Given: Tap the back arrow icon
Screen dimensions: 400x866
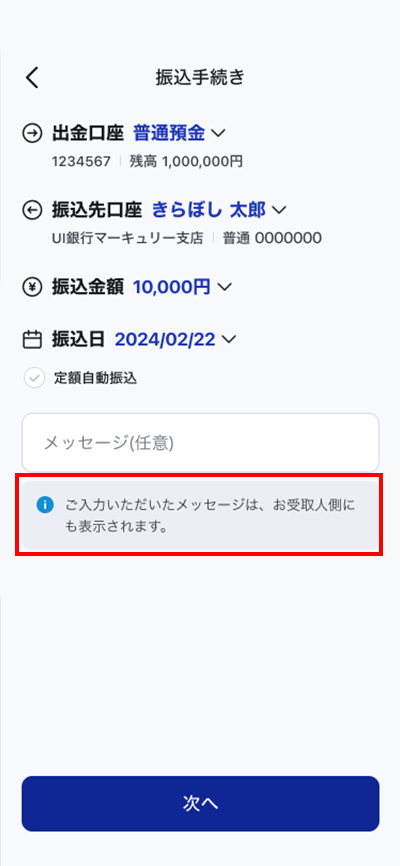Looking at the screenshot, I should pos(33,77).
